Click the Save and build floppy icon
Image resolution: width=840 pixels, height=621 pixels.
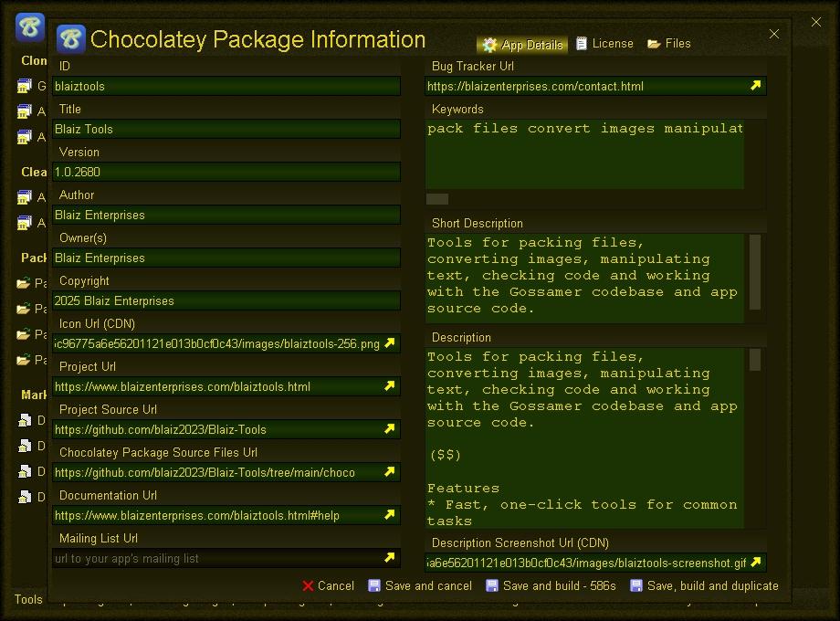pos(492,585)
